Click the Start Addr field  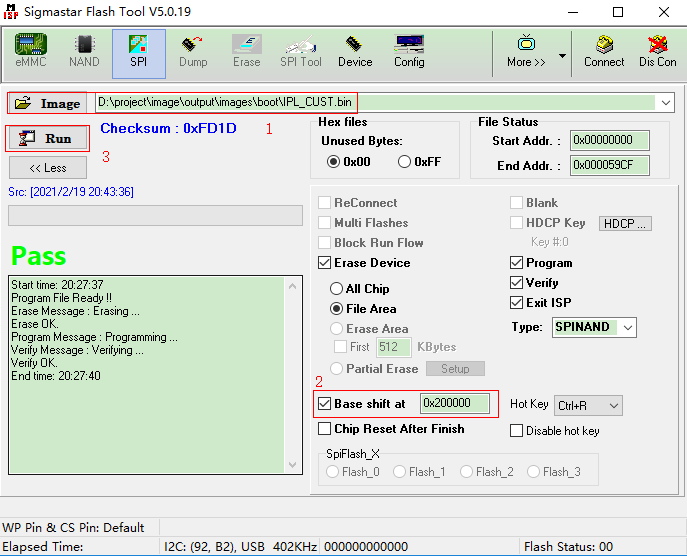tap(609, 140)
